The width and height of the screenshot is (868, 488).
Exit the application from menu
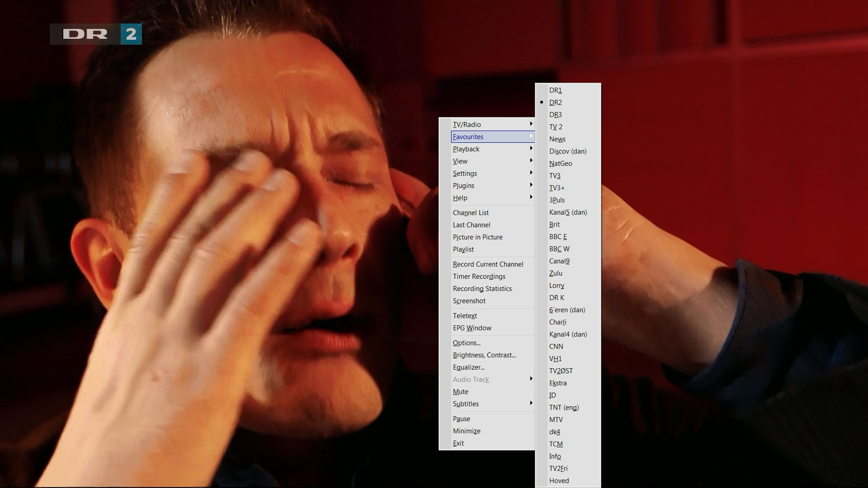[458, 443]
